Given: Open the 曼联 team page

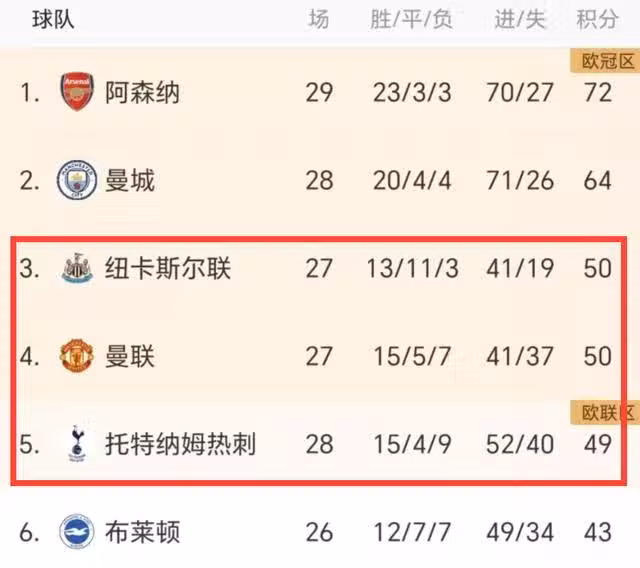Looking at the screenshot, I should click(x=130, y=355).
